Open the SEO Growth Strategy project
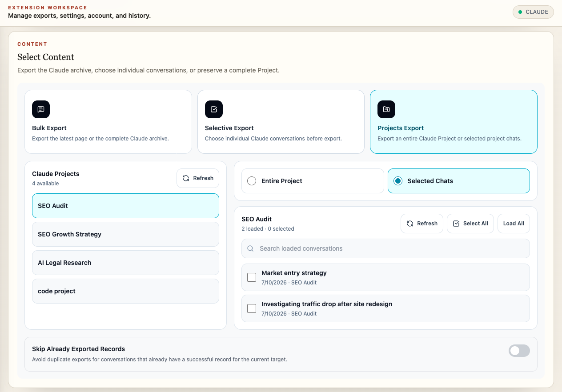562x392 pixels. pos(125,234)
